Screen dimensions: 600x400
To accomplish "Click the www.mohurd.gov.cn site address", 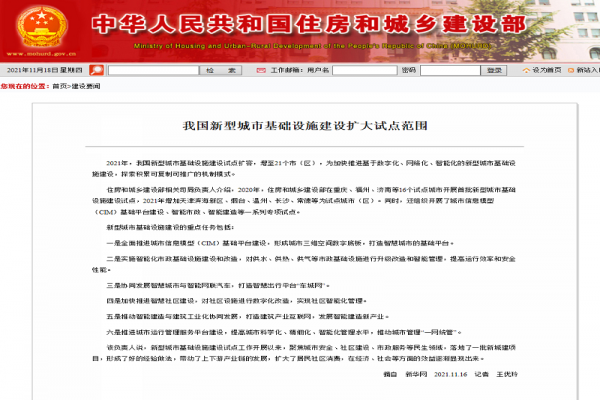I will pos(41,54).
